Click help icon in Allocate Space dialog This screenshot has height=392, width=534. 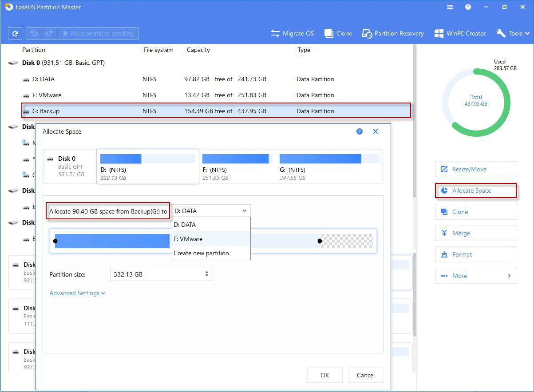tap(360, 131)
